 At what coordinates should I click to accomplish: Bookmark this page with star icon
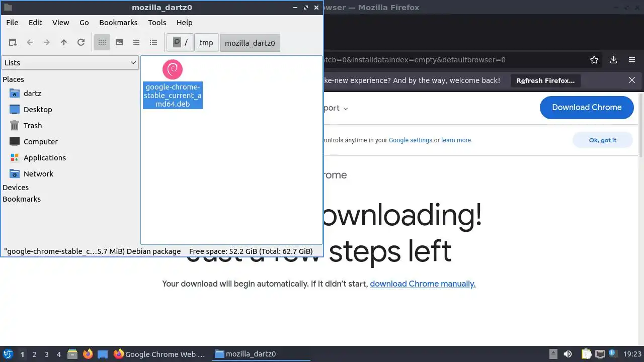594,60
